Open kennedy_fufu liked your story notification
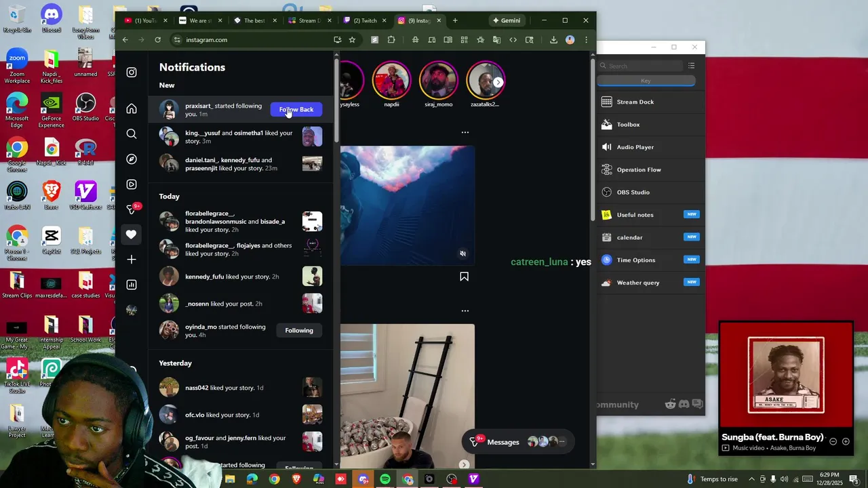Image resolution: width=868 pixels, height=488 pixels. click(x=241, y=277)
